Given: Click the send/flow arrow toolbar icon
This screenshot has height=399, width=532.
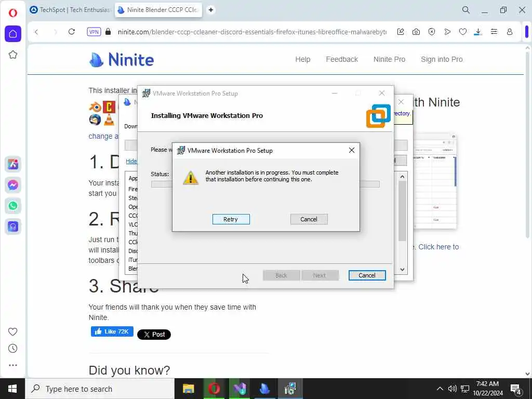Looking at the screenshot, I should click(447, 32).
